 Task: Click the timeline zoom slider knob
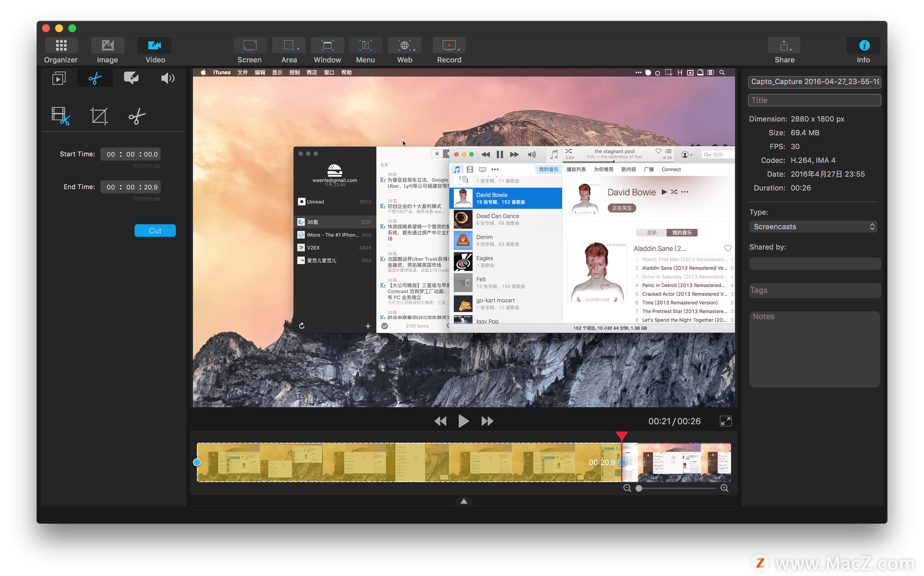coord(639,488)
